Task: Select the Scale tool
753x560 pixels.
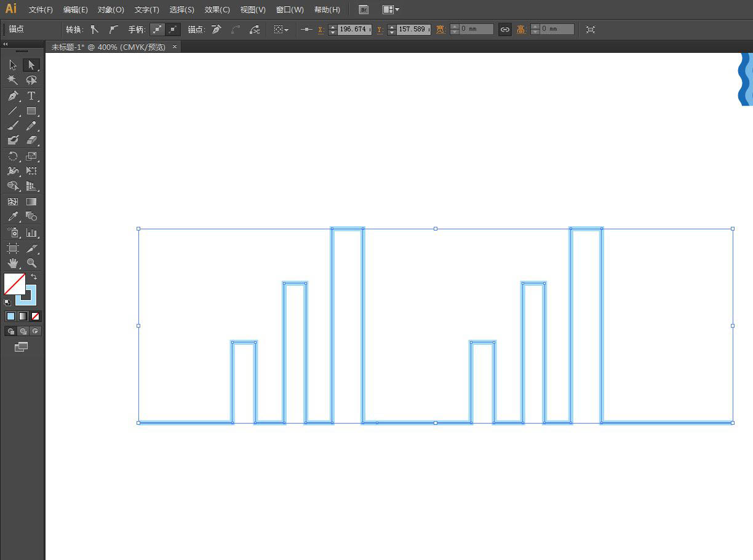Action: coord(31,156)
